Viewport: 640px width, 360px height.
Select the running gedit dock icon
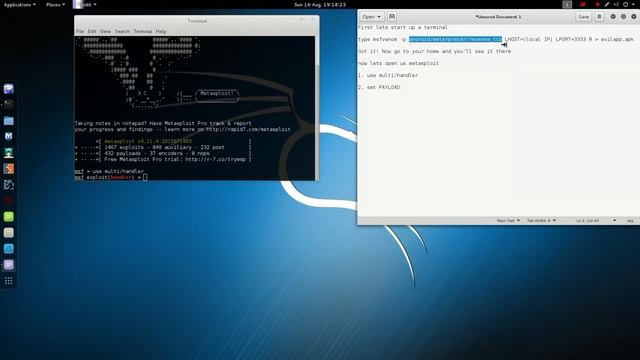9,265
